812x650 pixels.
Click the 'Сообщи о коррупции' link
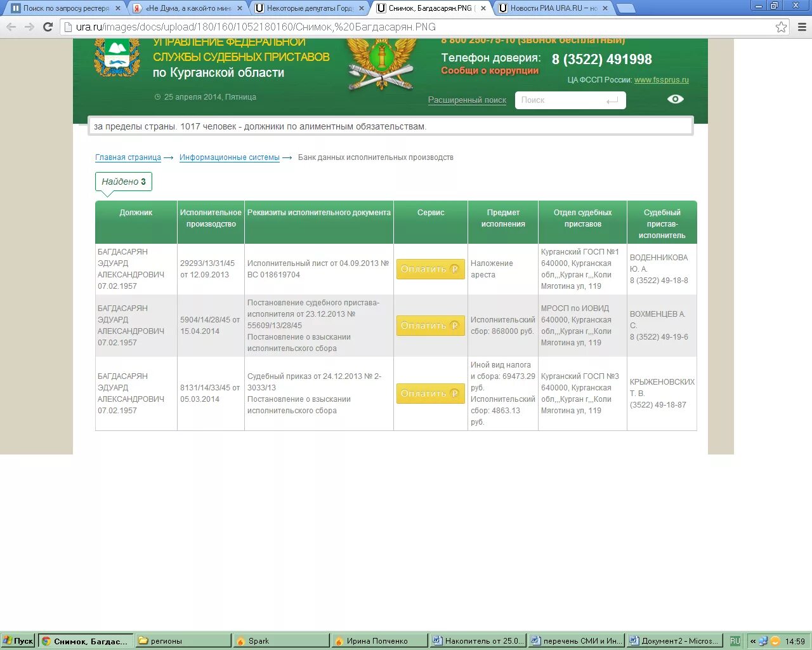coord(490,70)
